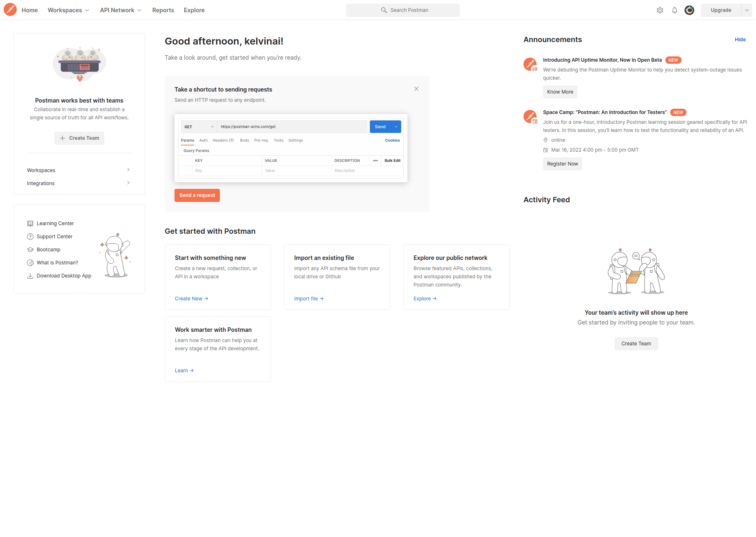Open the dropdown arrow next to Upgrade
The image size is (756, 537).
[x=747, y=10]
